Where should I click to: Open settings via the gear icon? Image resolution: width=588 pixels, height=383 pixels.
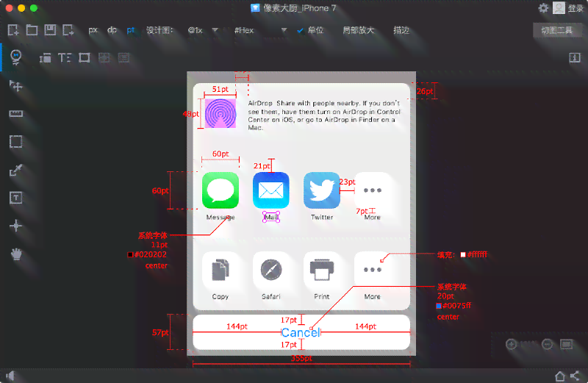543,8
